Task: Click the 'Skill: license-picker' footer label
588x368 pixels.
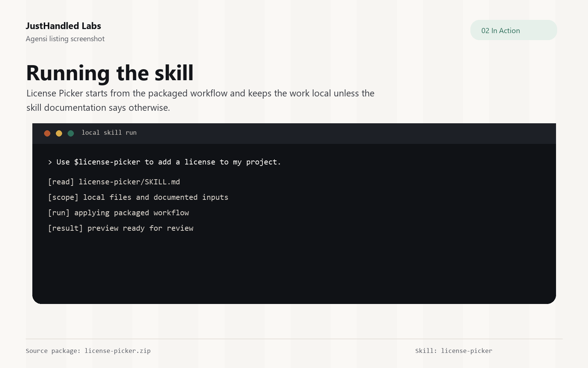Action: (x=454, y=351)
